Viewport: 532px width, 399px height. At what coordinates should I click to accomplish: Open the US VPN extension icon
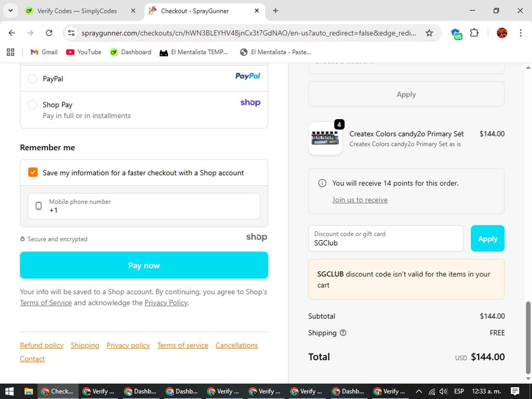pyautogui.click(x=456, y=34)
